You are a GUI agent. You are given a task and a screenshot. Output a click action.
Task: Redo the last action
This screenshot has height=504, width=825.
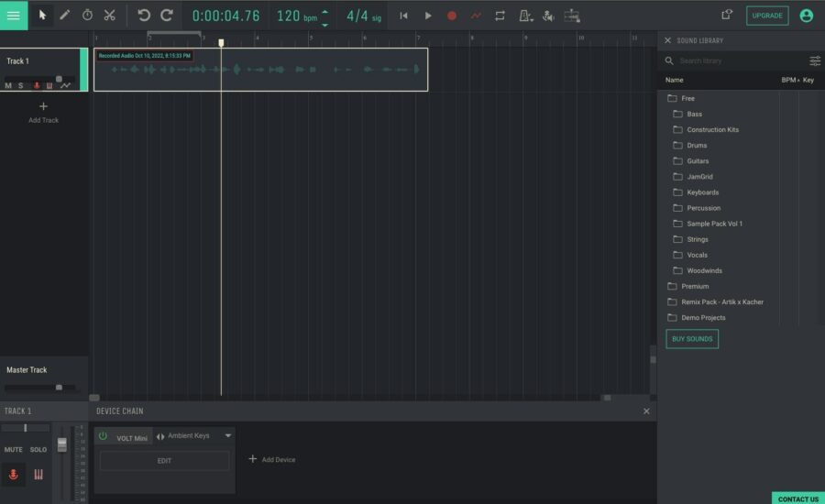pos(167,16)
